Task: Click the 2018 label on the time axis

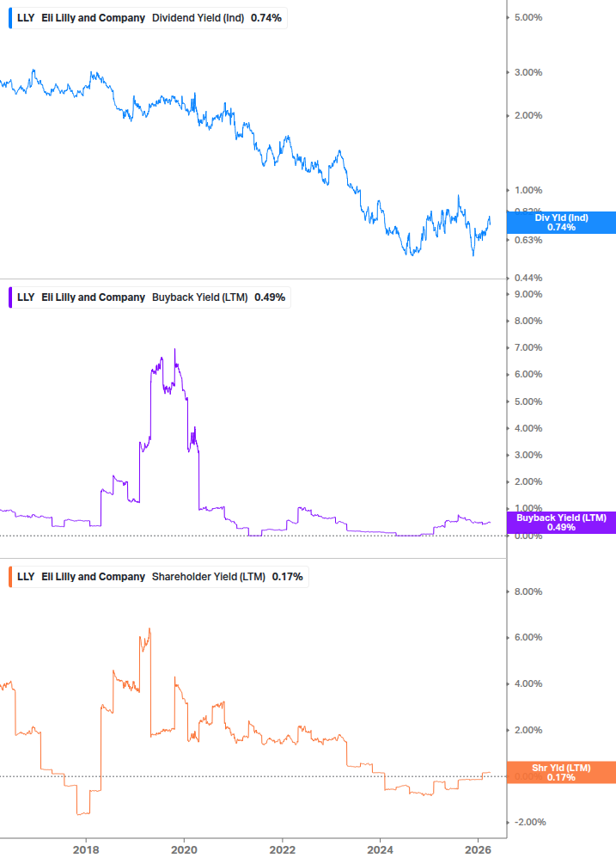Action: pyautogui.click(x=86, y=849)
